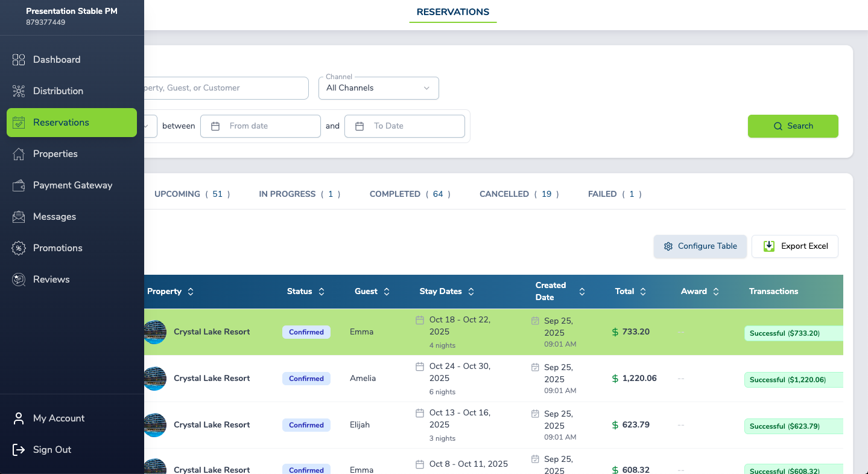Screen dimensions: 868x474
Task: Click the Properties house icon
Action: pos(19,154)
